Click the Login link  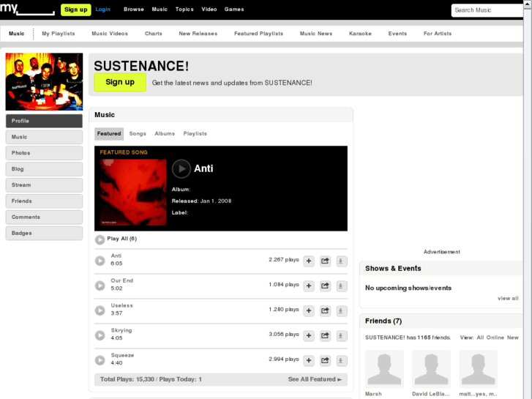(102, 10)
